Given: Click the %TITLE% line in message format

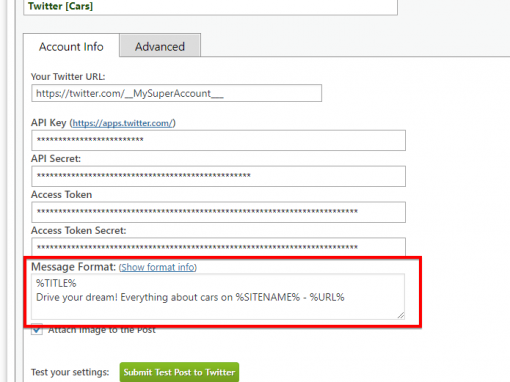Looking at the screenshot, I should coord(56,283).
